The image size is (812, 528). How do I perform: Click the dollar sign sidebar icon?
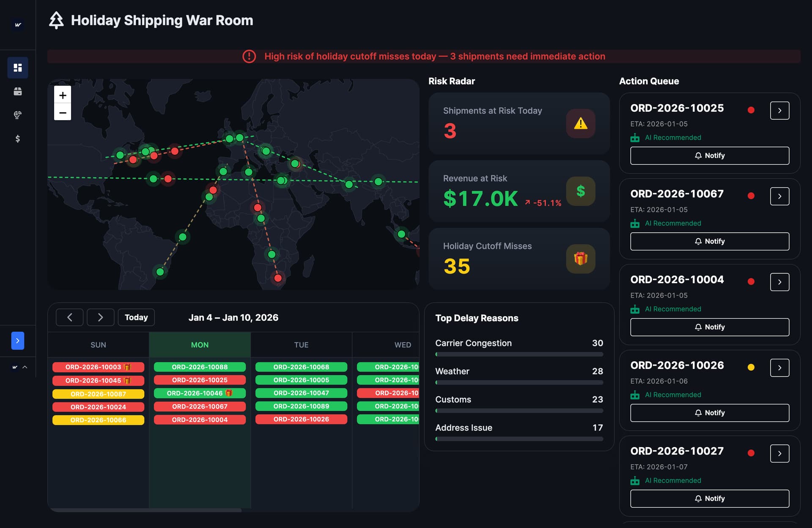pyautogui.click(x=18, y=139)
